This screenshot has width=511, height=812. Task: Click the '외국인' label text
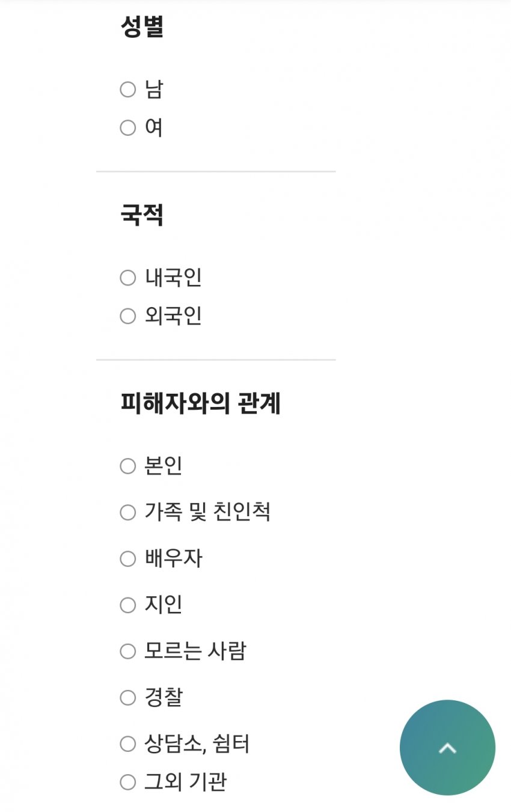(x=173, y=316)
